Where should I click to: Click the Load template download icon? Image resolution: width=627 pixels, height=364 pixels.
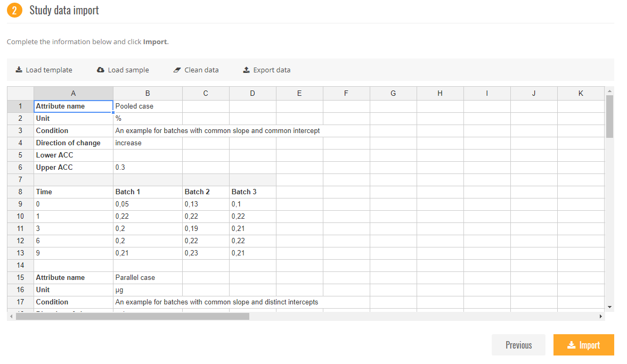coord(19,70)
